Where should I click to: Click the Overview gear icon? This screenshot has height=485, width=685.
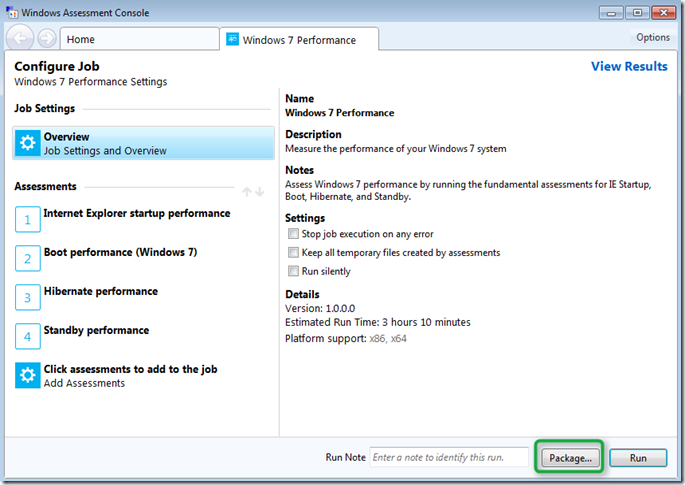coord(28,143)
